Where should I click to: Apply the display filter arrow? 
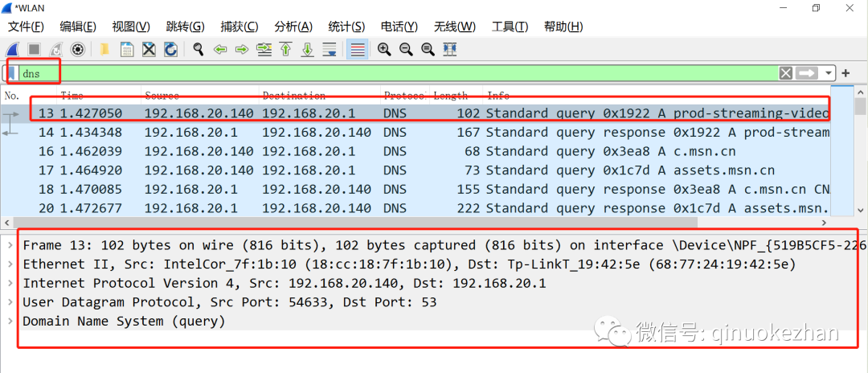click(x=808, y=73)
